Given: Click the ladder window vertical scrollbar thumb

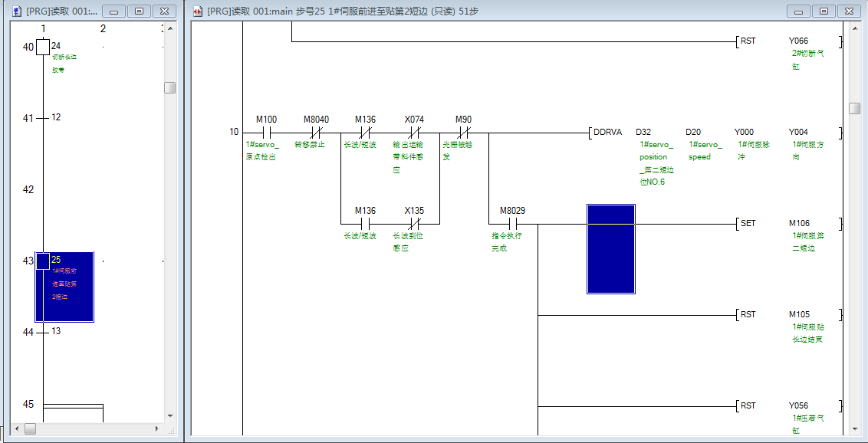Looking at the screenshot, I should (x=854, y=108).
